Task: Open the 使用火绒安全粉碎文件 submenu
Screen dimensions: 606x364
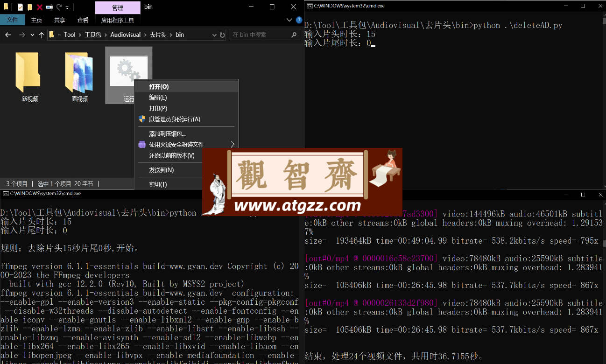Action: [x=186, y=145]
